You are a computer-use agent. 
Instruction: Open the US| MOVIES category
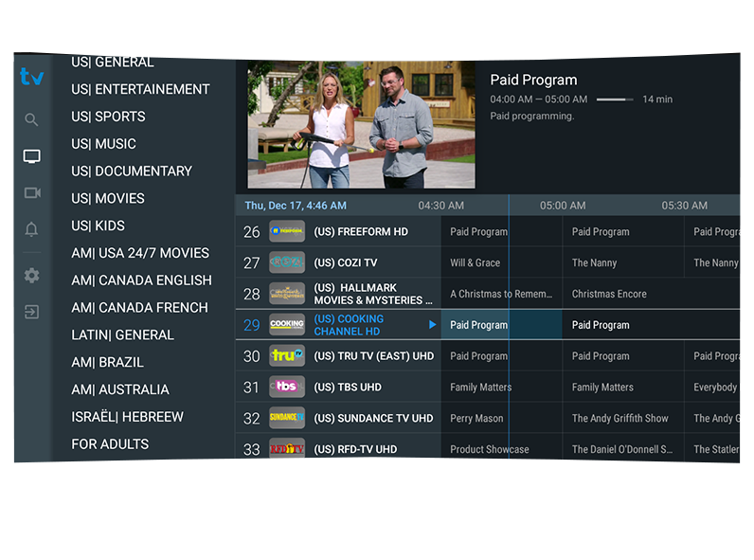[x=108, y=198]
